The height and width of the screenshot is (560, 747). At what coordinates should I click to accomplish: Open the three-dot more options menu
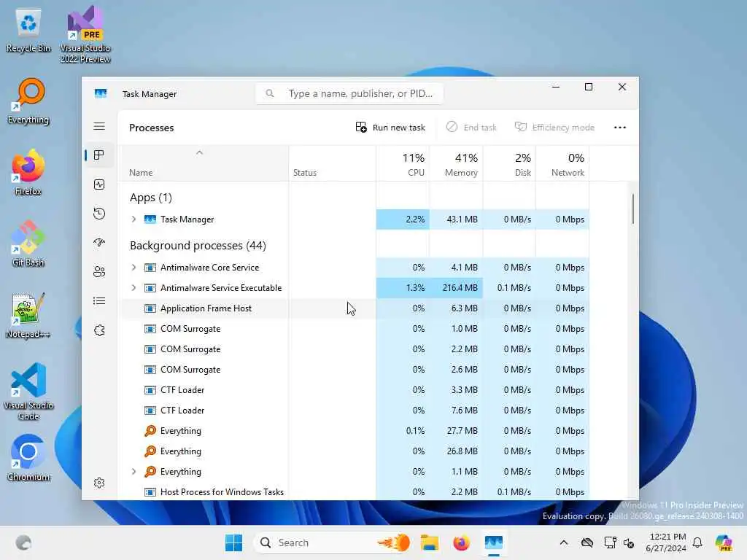point(620,128)
